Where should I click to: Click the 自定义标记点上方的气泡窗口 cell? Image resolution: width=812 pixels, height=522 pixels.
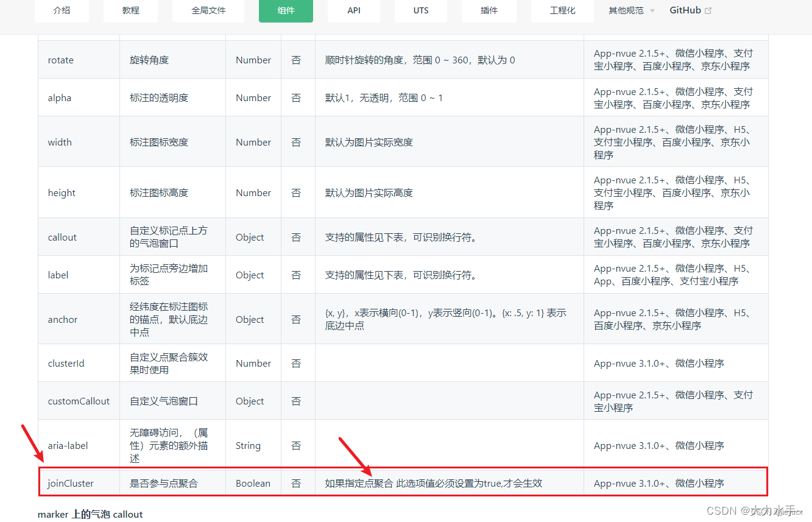click(x=173, y=237)
